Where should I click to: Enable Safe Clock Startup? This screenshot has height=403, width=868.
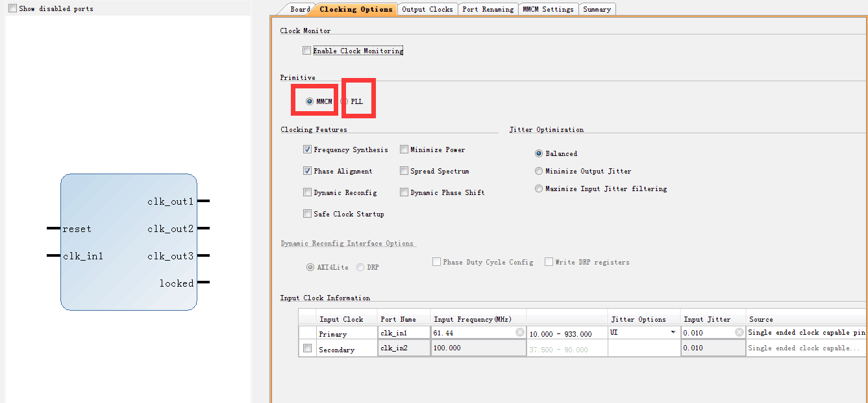(306, 213)
